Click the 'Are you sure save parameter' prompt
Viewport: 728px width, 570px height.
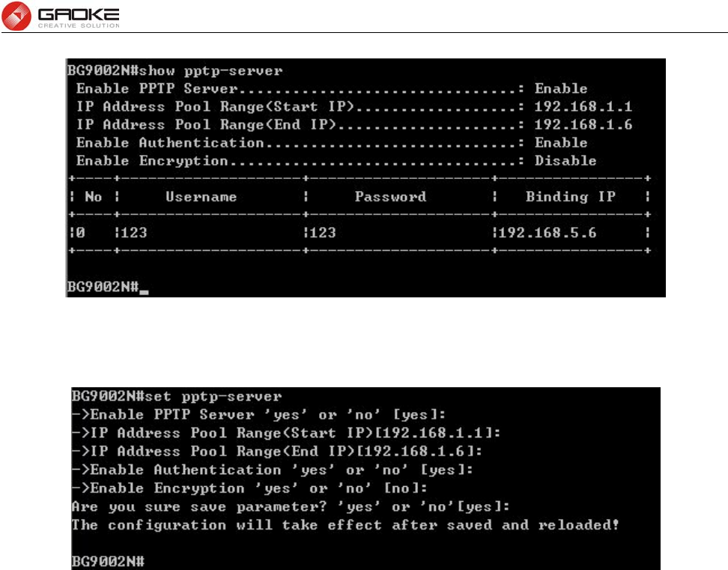(x=291, y=506)
